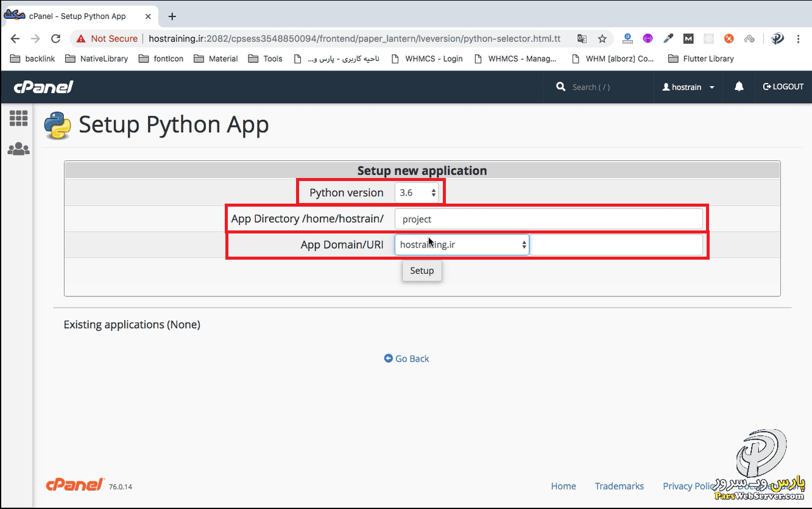This screenshot has height=509, width=812.
Task: Expand the hostrain user menu
Action: 688,87
